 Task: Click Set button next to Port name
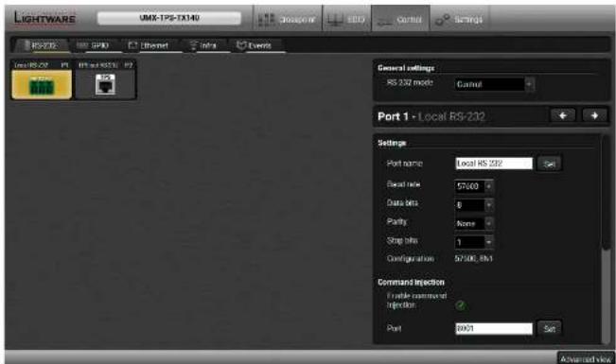[549, 164]
